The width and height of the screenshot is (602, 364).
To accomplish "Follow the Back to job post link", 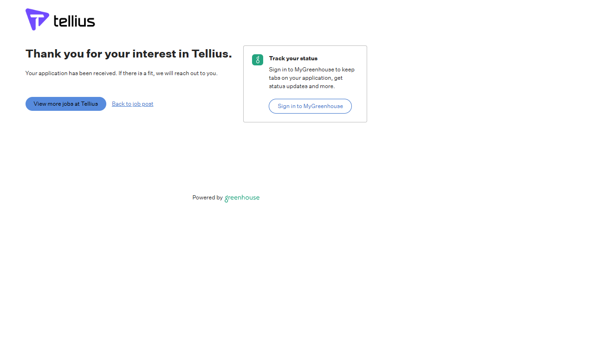I will 132,104.
